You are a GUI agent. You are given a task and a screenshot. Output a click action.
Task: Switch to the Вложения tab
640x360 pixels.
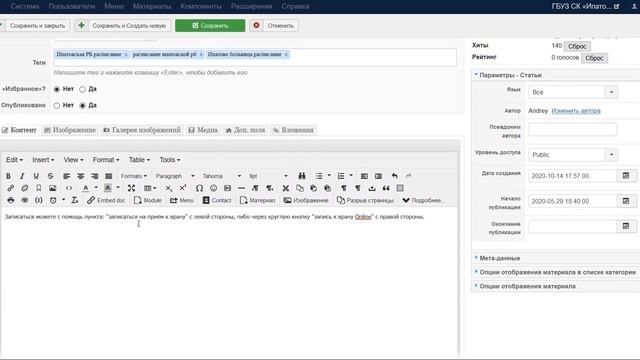(293, 130)
